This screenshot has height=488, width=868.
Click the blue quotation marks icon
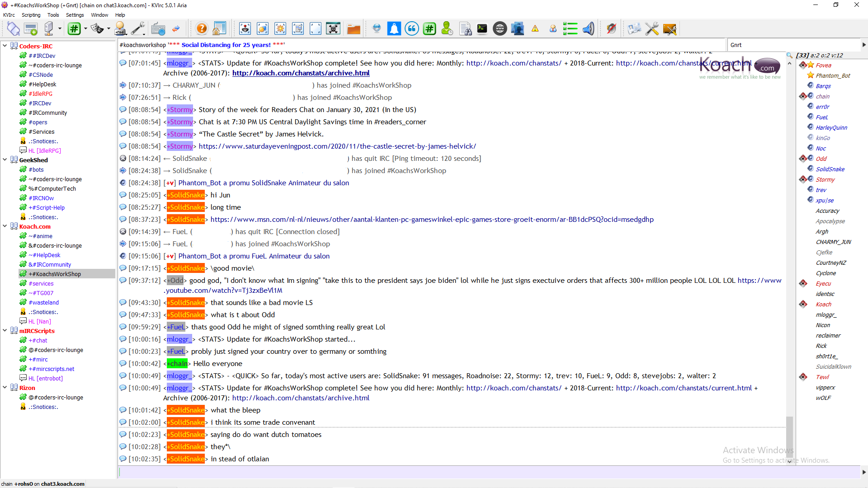pos(411,29)
